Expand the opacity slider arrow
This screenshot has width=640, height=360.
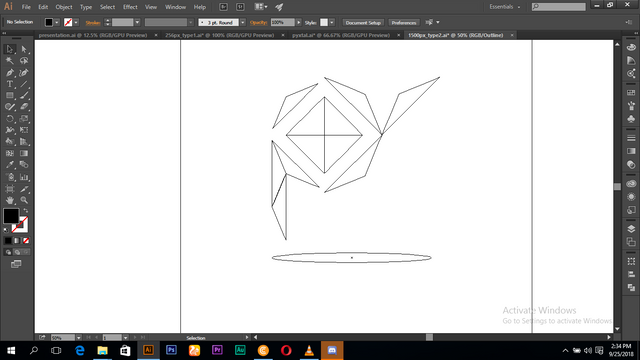click(299, 22)
